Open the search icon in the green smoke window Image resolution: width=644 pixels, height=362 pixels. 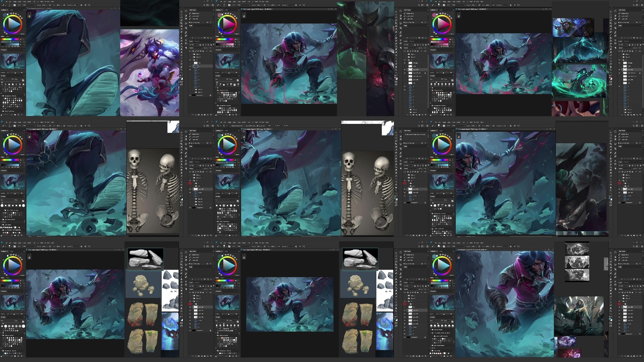(x=419, y=5)
